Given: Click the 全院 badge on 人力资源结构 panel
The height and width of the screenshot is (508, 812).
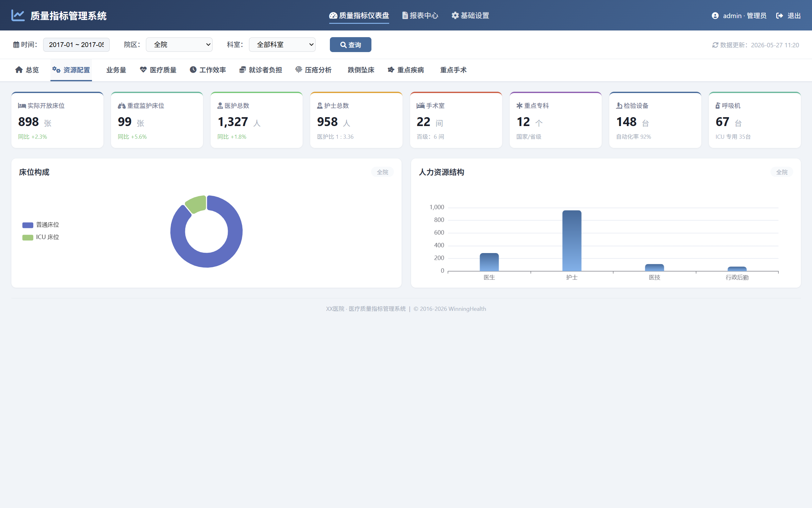Looking at the screenshot, I should [x=782, y=172].
